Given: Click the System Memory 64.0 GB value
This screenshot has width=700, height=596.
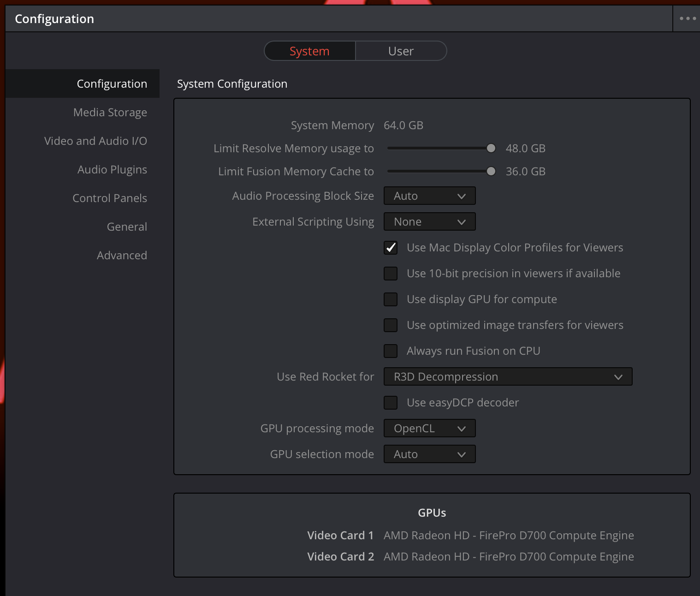Looking at the screenshot, I should point(403,125).
